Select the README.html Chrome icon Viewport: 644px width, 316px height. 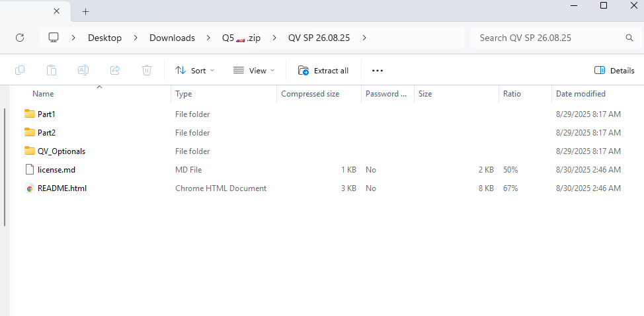29,188
